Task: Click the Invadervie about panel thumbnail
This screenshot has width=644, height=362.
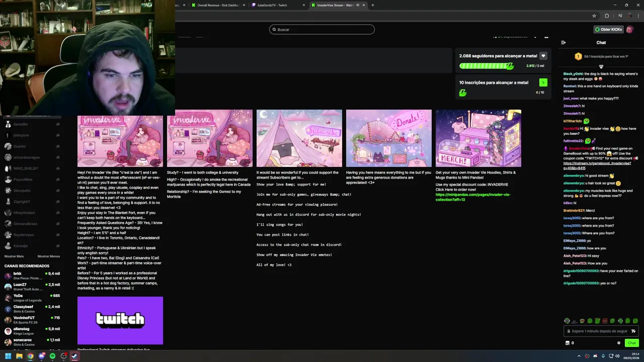Action: tap(120, 138)
